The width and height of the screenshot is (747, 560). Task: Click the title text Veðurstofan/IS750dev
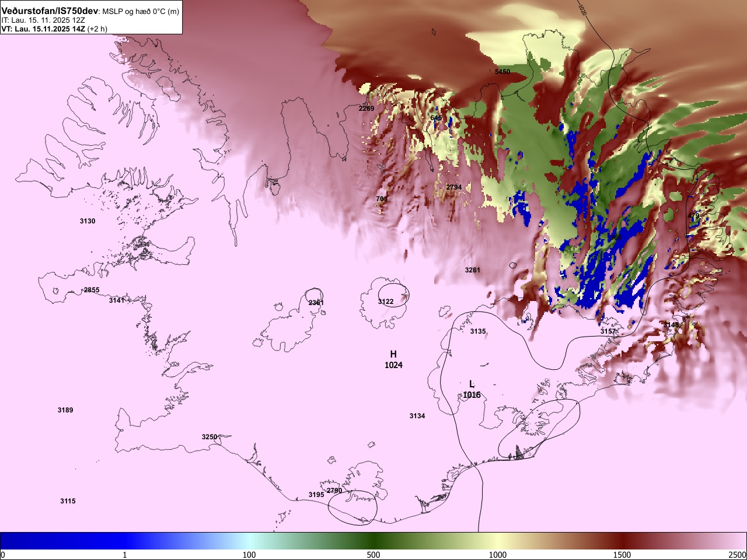(50, 11)
